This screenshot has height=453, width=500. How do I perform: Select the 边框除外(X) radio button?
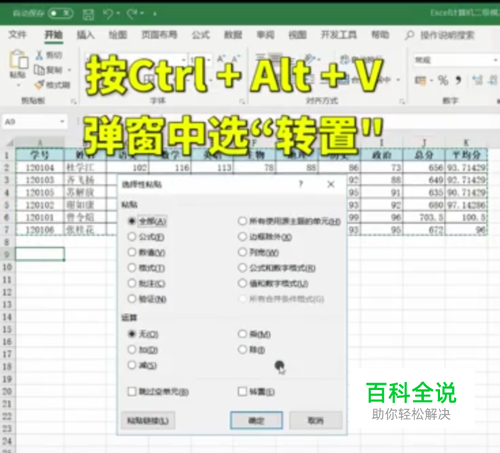point(242,237)
